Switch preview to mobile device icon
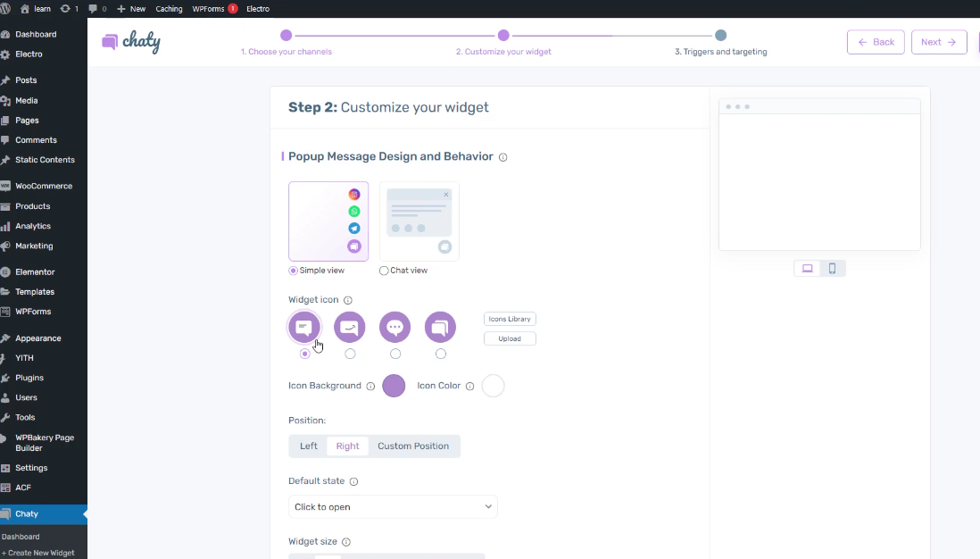Viewport: 980px width, 559px height. [x=832, y=269]
